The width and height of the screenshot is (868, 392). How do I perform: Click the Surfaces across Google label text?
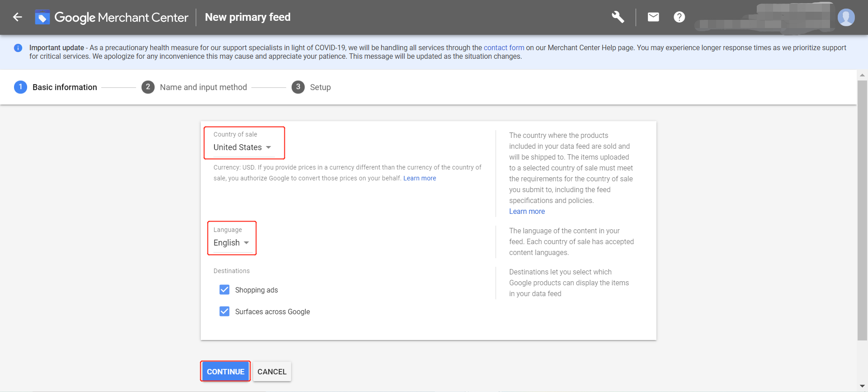coord(273,312)
